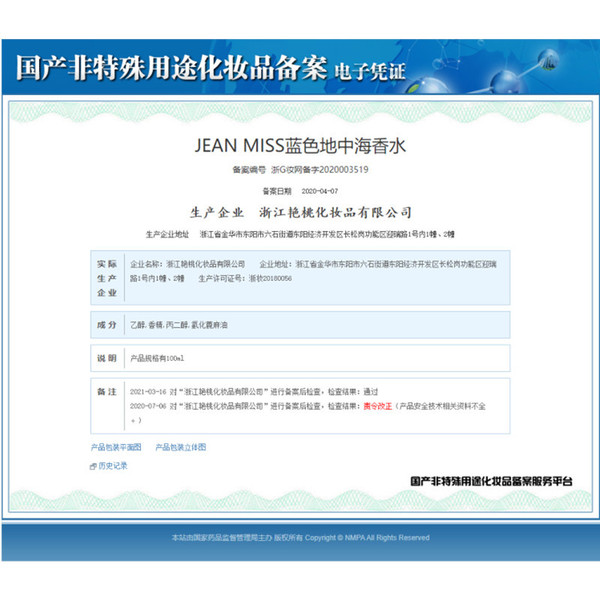Viewport: 600px width, 600px height.
Task: Click the 备注 row label
Action: (x=107, y=391)
